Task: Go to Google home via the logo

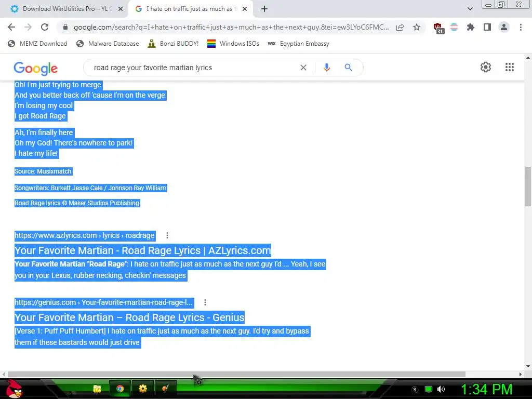Action: click(36, 69)
